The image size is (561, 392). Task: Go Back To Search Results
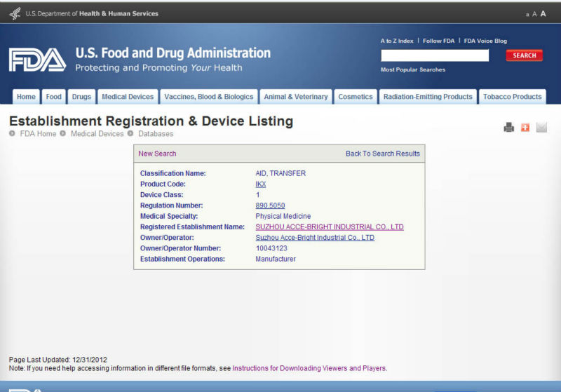382,154
